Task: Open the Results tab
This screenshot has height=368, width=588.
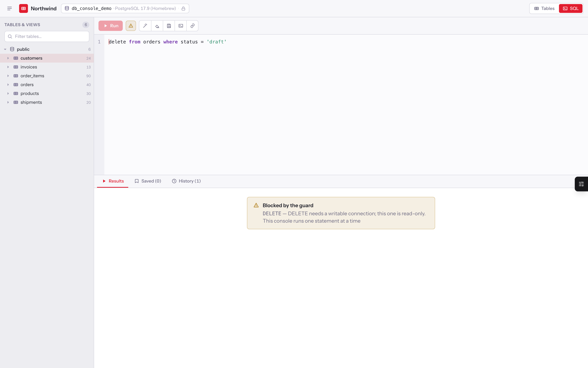Action: coord(113,181)
